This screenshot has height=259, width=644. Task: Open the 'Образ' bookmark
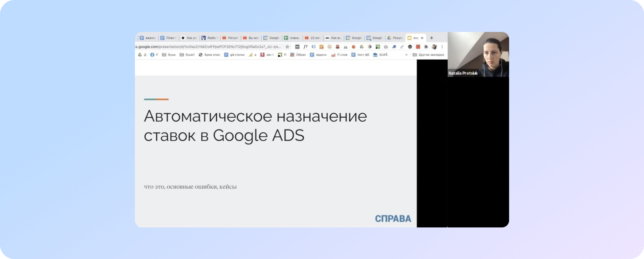[x=298, y=55]
